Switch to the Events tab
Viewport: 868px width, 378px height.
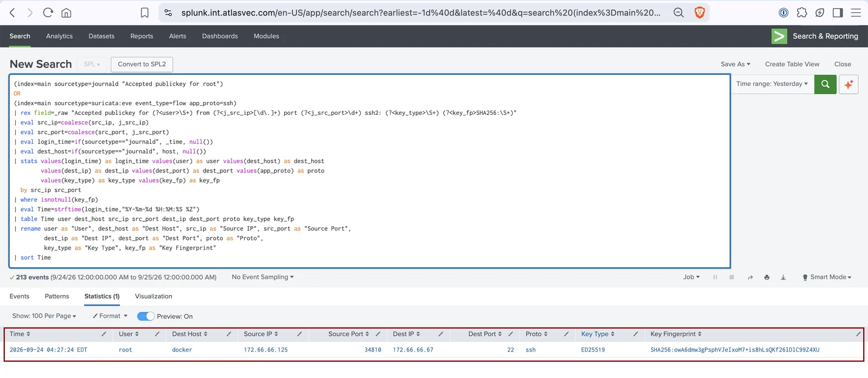tap(20, 297)
